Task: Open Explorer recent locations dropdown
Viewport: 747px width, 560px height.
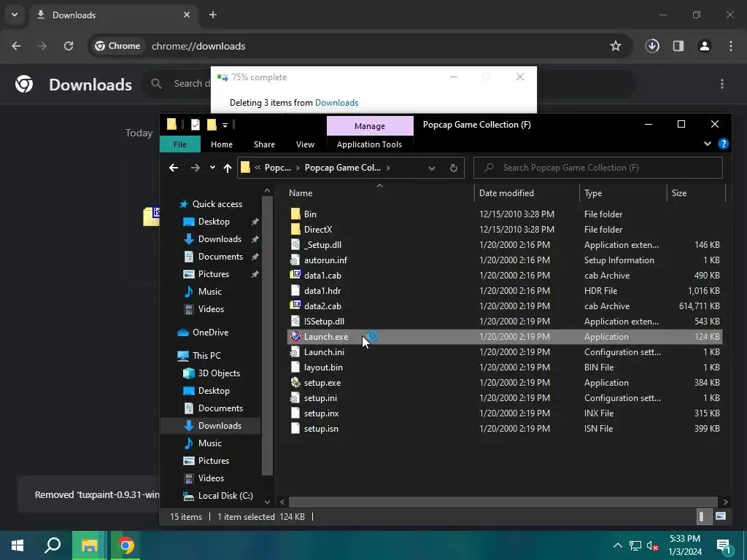Action: pyautogui.click(x=212, y=168)
